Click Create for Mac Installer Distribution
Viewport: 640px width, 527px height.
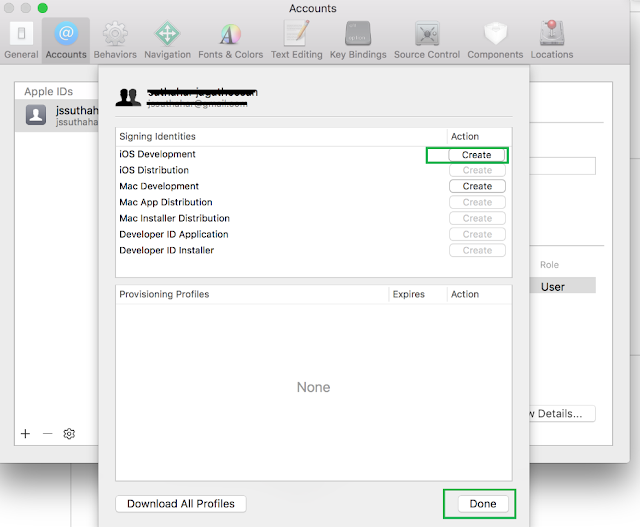(x=477, y=218)
